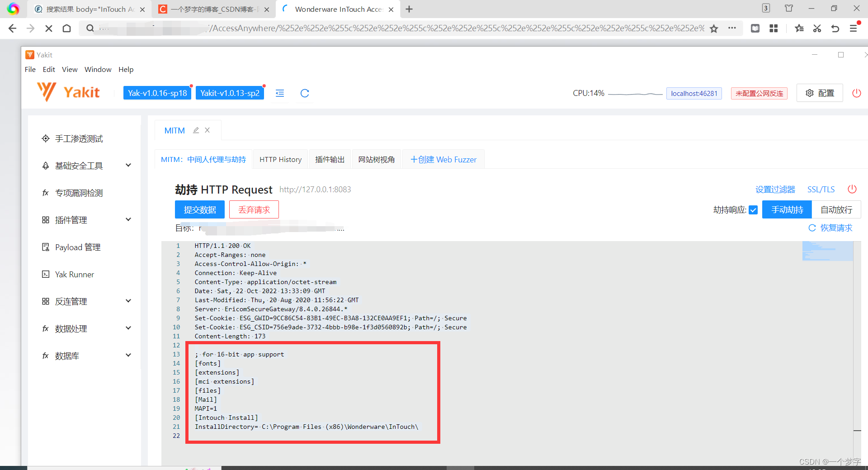Bookmark the page with the star icon
This screenshot has height=470, width=868.
click(x=714, y=28)
